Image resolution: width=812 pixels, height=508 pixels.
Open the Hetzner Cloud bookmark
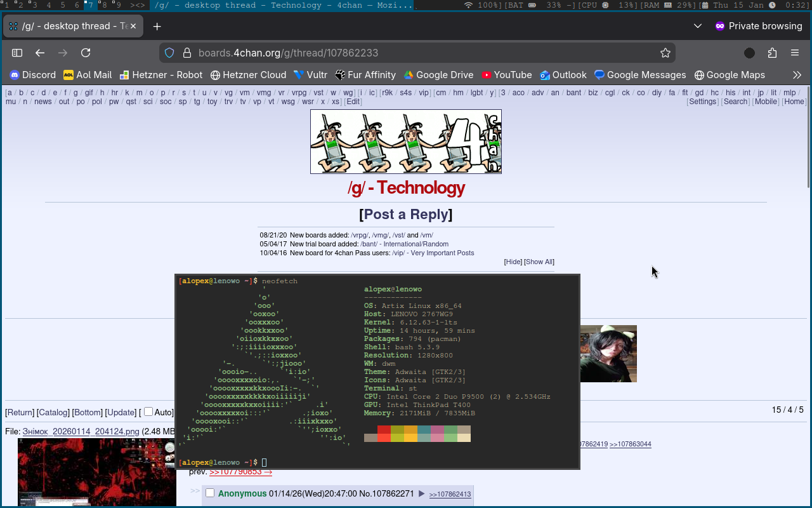[249, 75]
